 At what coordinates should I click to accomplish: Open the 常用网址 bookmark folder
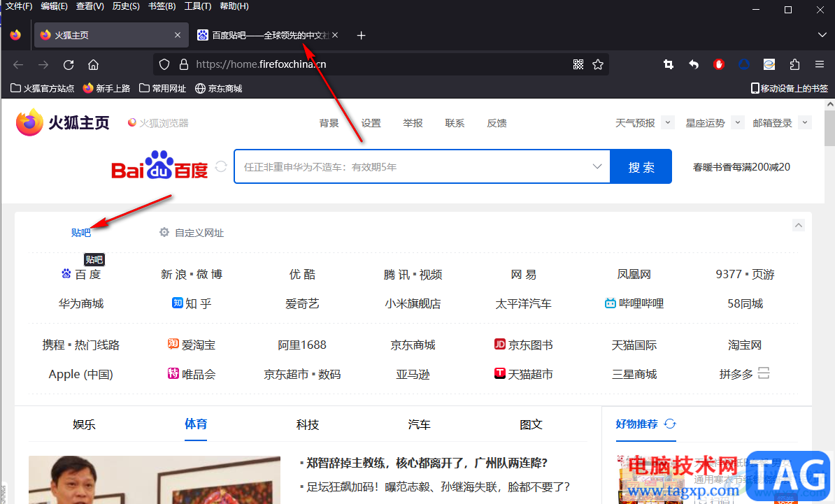point(162,88)
